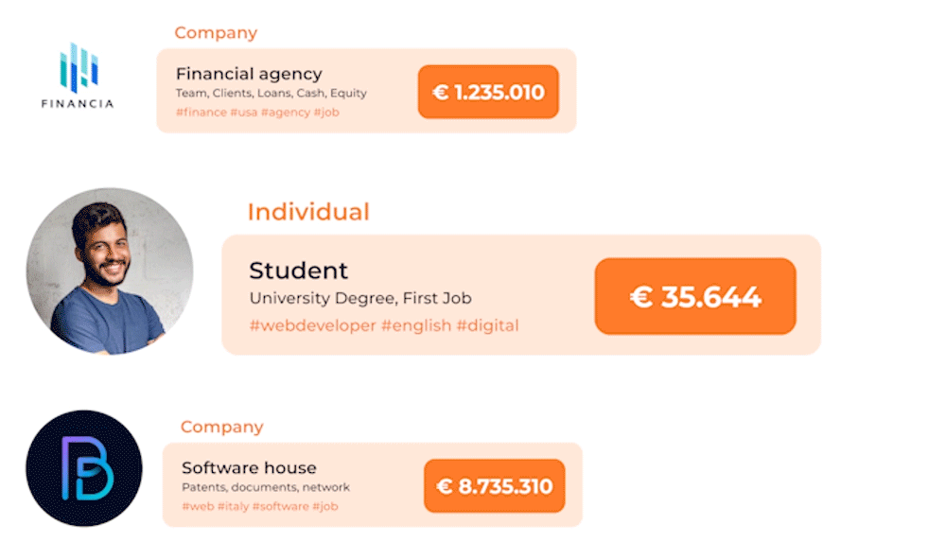Click the Company label above Financial agency

click(x=216, y=33)
